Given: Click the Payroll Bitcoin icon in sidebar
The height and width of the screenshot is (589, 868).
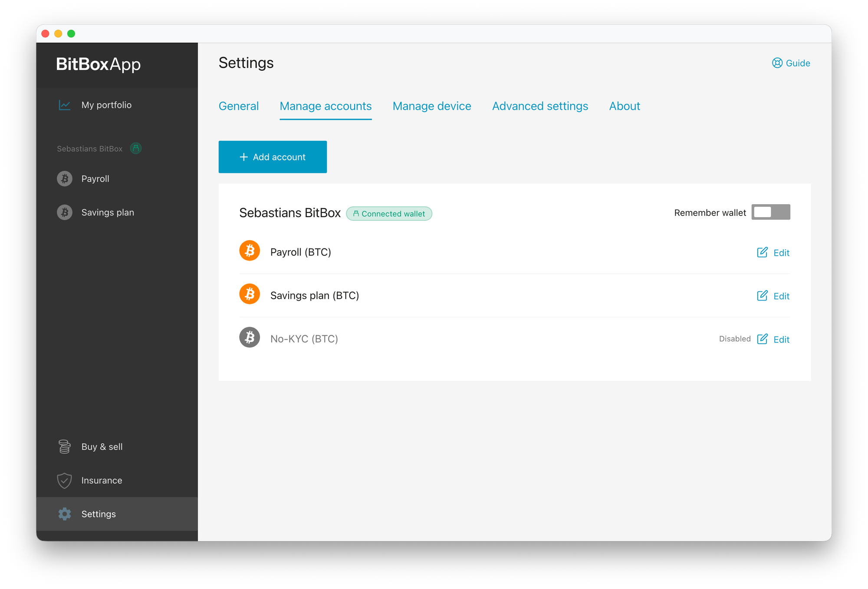Looking at the screenshot, I should pos(65,179).
